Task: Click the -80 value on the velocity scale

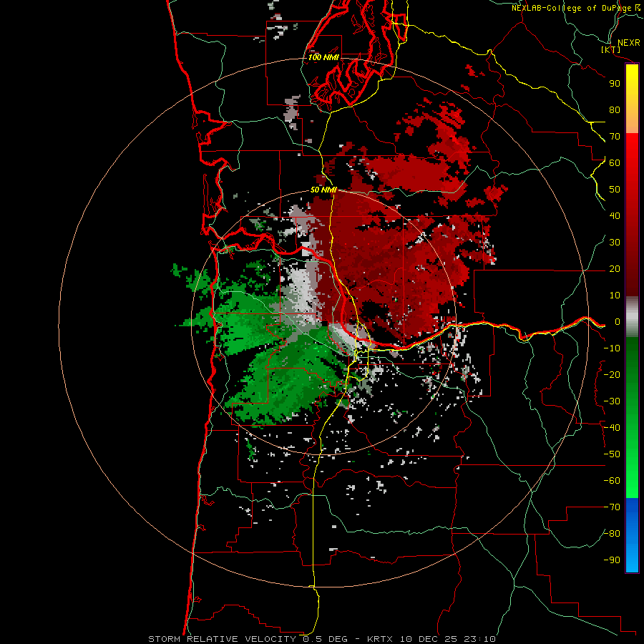Action: [612, 534]
